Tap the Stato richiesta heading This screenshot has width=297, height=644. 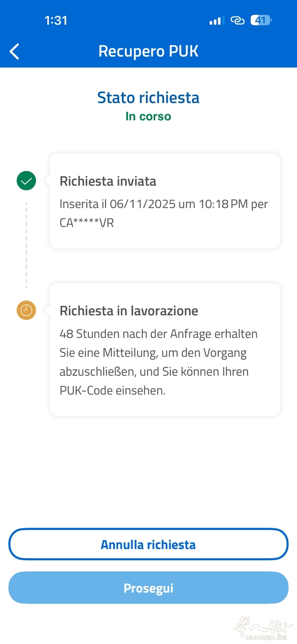(148, 98)
